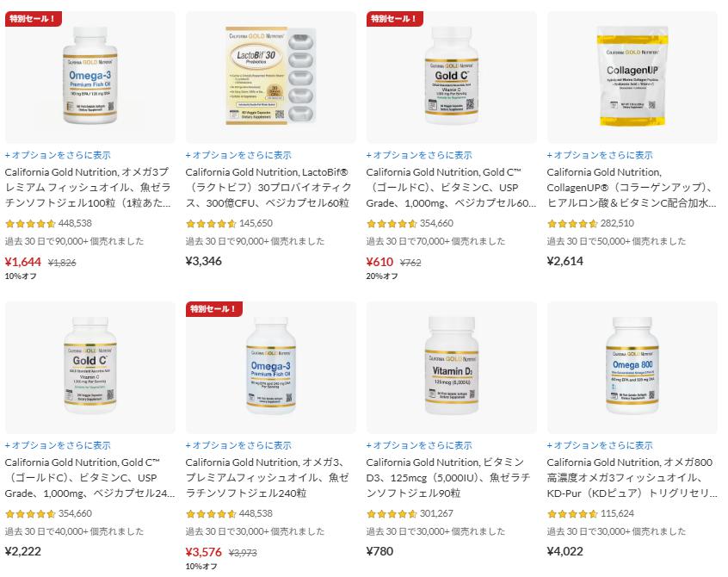Click the special sale badge on Omega-3 240 softgels
The height and width of the screenshot is (577, 728).
[x=214, y=309]
